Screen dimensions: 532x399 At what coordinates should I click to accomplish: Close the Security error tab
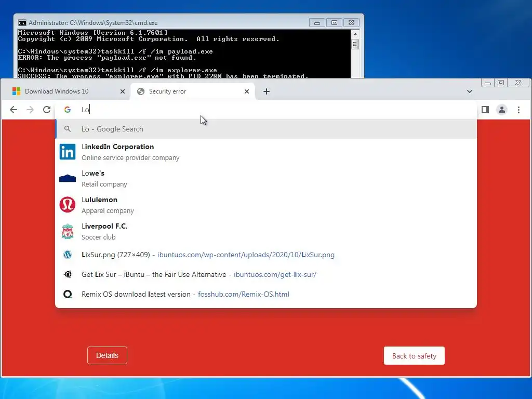click(x=247, y=91)
